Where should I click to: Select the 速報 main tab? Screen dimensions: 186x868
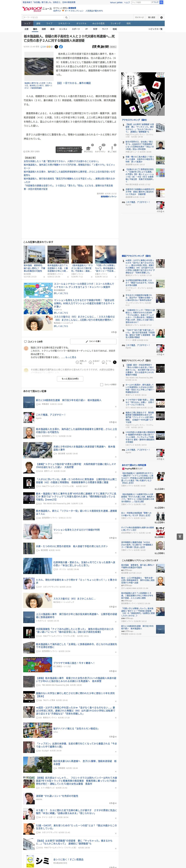[x=38, y=23]
